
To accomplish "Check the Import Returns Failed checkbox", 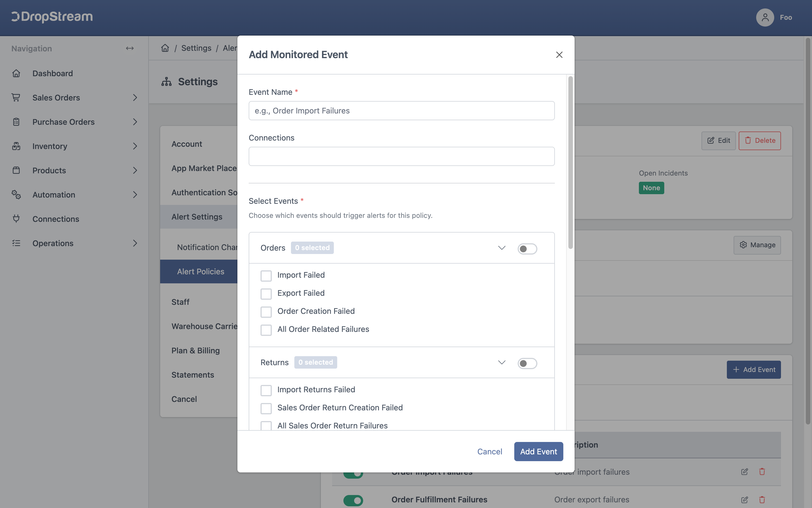I will click(266, 390).
